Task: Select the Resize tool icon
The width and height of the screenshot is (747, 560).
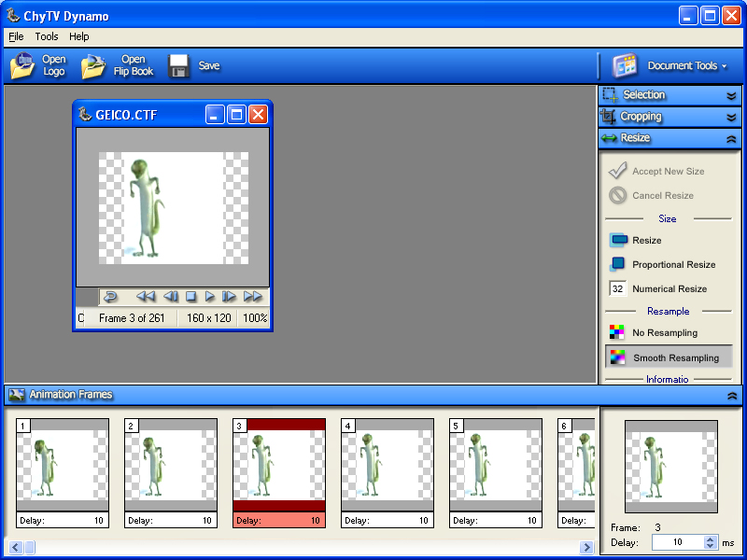Action: pos(618,240)
